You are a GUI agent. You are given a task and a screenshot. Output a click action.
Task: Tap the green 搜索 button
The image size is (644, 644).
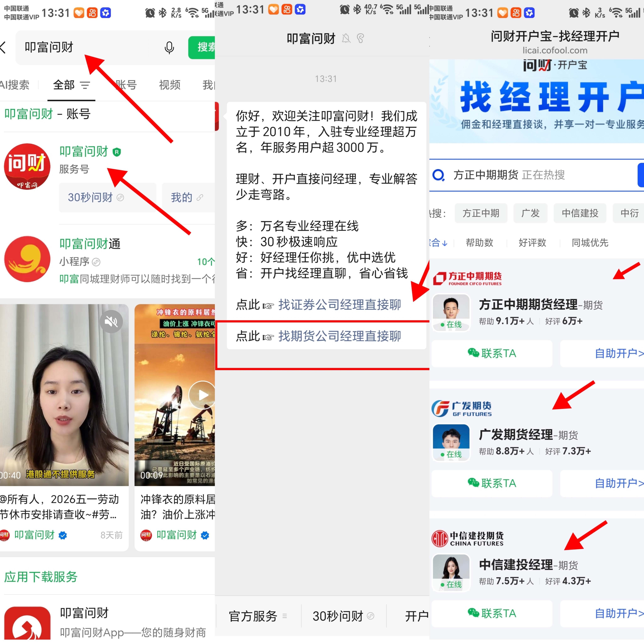pos(202,47)
